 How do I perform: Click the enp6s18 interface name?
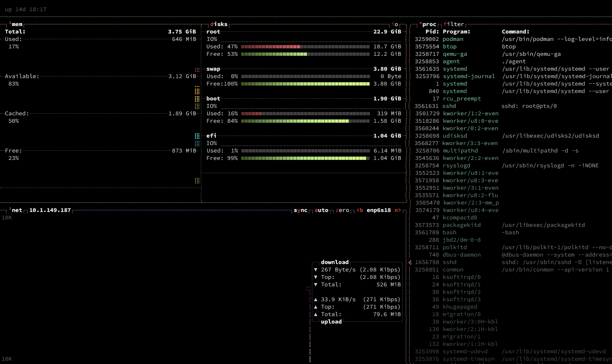(x=379, y=210)
